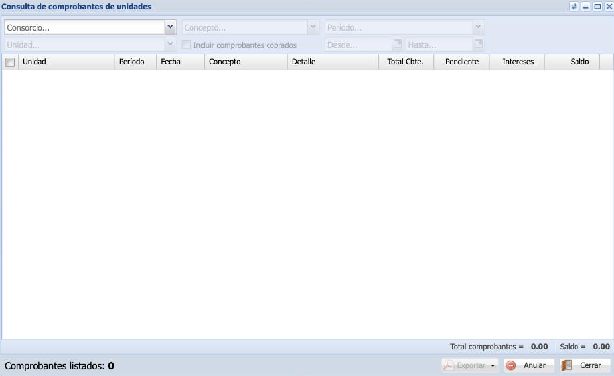Open the Hasta date picker calendar icon

[x=478, y=44]
